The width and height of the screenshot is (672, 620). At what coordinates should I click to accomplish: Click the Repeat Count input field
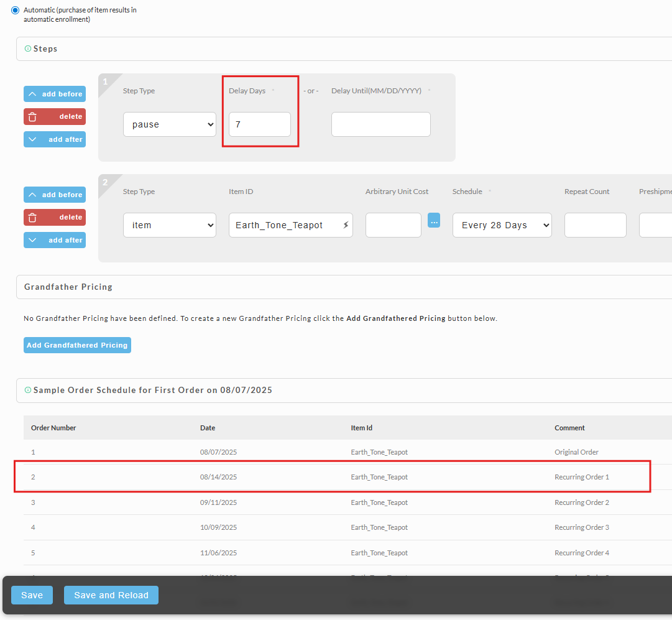596,225
